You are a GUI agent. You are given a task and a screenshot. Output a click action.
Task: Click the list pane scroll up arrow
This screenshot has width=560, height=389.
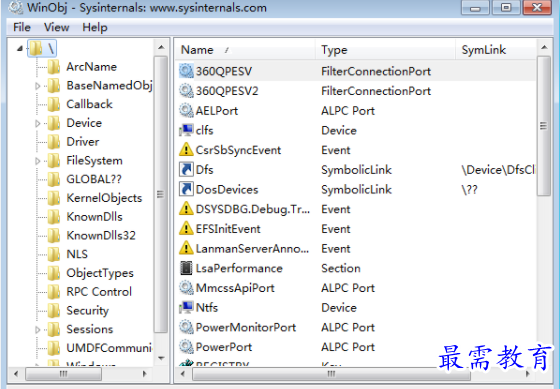click(544, 47)
